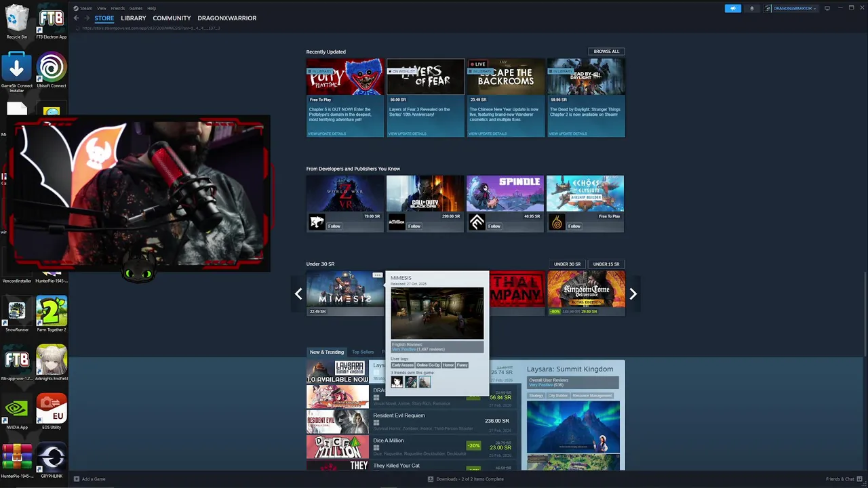Viewport: 868px width, 488px height.
Task: Go forward using the navigation arrow
Action: click(86, 18)
